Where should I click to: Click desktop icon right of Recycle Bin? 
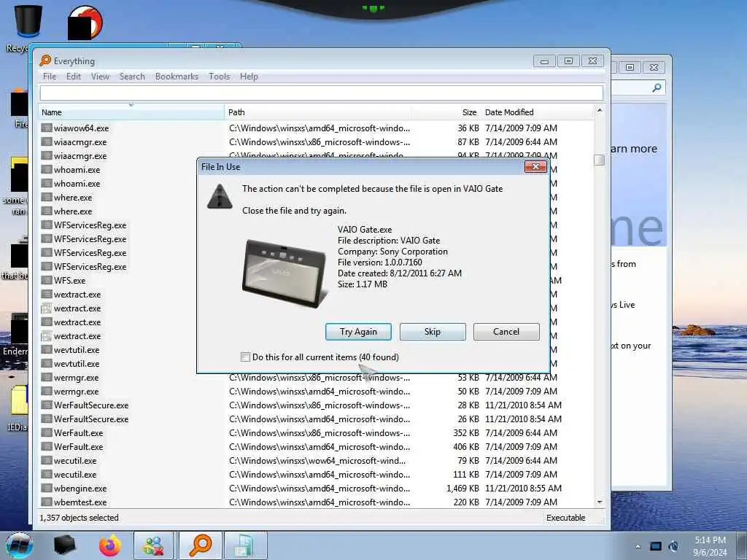click(x=85, y=23)
